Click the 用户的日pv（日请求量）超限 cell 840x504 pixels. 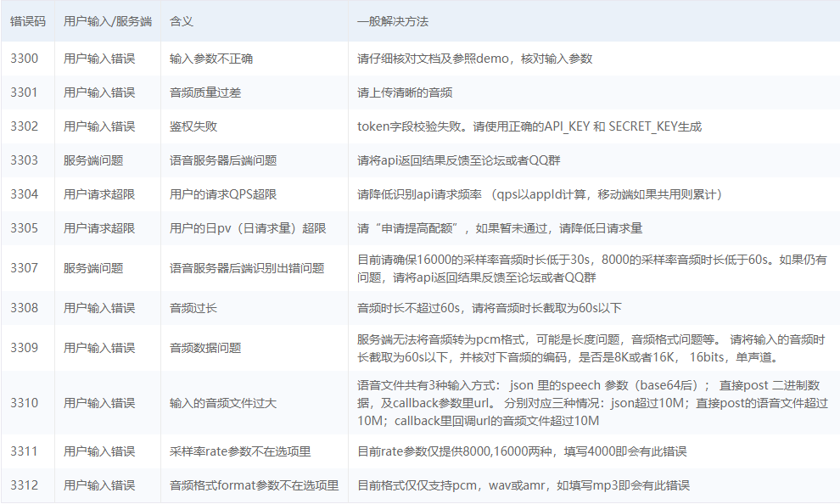[248, 228]
